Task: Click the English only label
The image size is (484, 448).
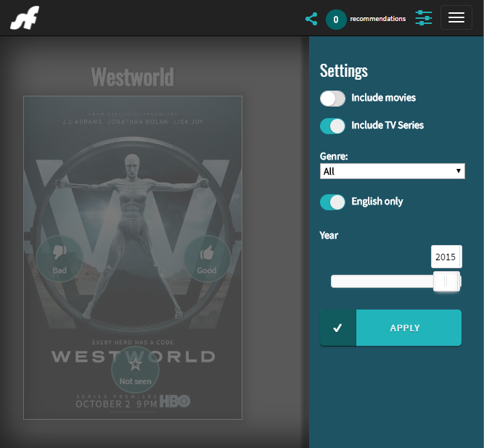Action: click(x=377, y=202)
